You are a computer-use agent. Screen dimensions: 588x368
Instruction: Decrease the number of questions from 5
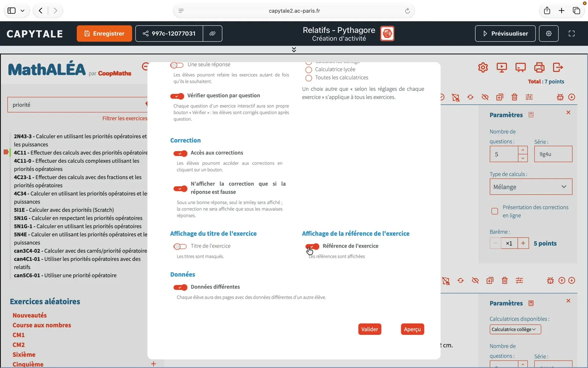point(523,158)
